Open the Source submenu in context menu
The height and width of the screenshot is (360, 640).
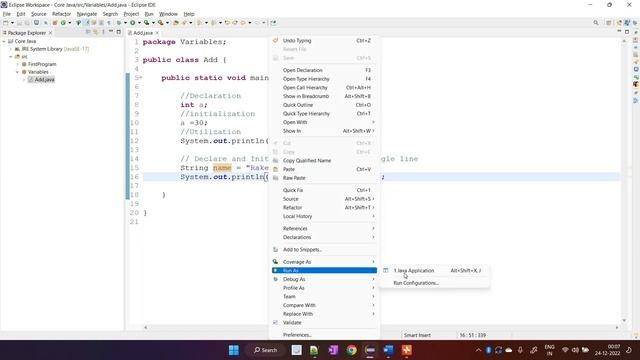pyautogui.click(x=324, y=199)
